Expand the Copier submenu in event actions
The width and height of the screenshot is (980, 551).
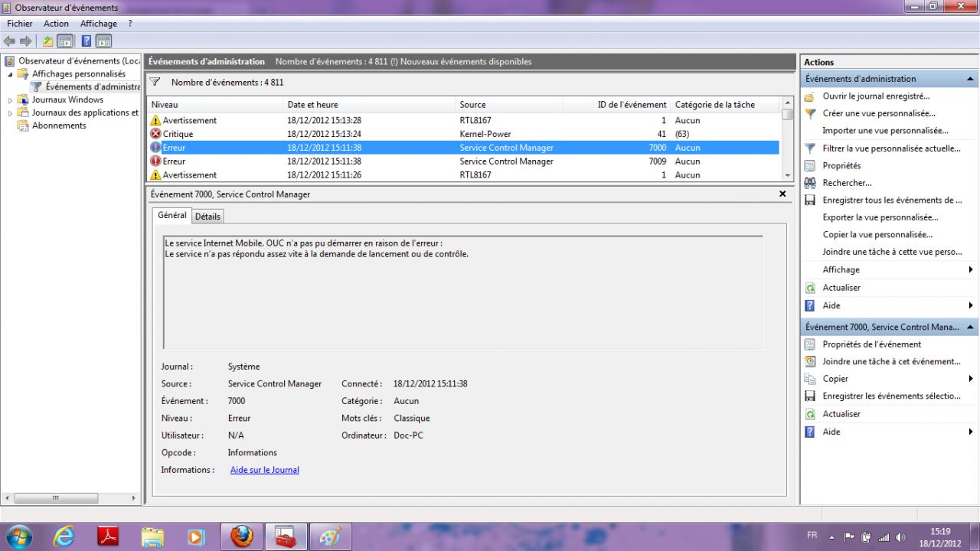click(x=971, y=379)
